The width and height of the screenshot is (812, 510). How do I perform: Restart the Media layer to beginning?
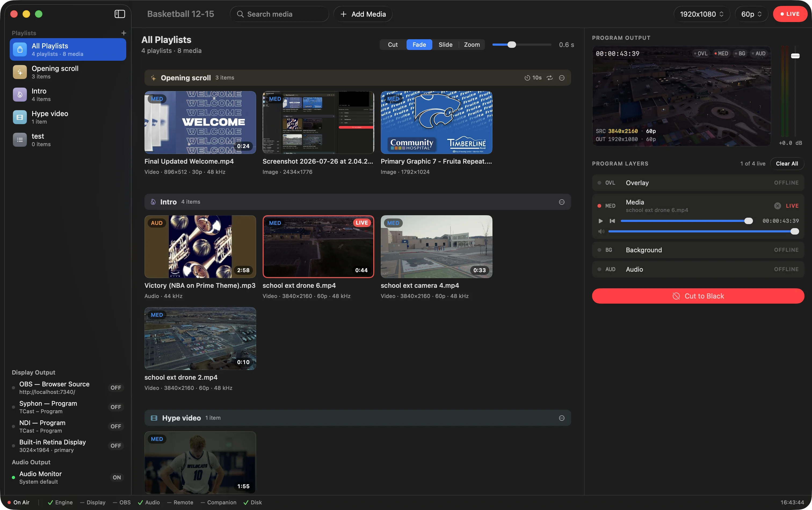click(612, 221)
